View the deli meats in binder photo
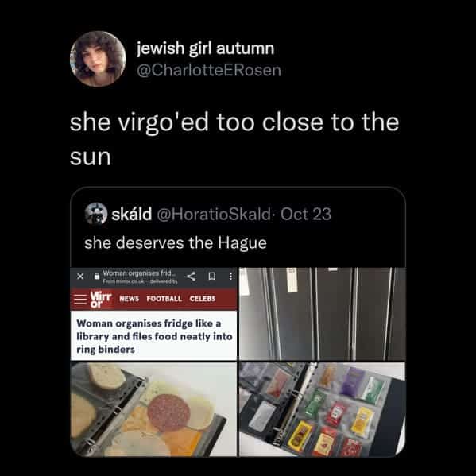Viewport: 476px width, 476px height. click(x=153, y=409)
